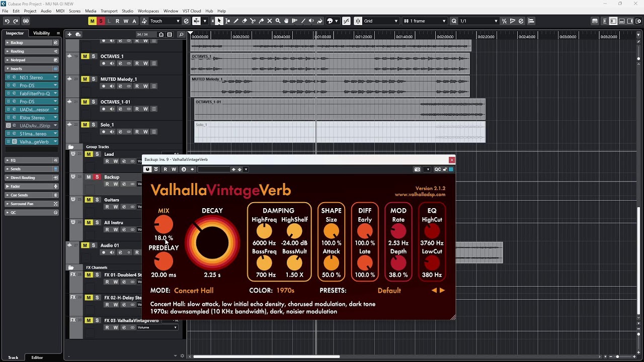Click the Add Track plus icon
This screenshot has height=362, width=644.
(x=69, y=34)
